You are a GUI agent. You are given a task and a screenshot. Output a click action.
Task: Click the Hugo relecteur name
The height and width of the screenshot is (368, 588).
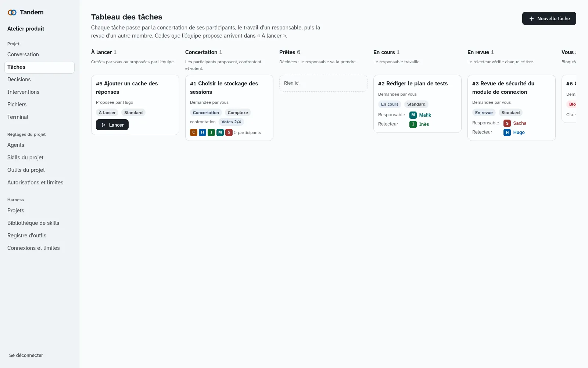pos(519,132)
